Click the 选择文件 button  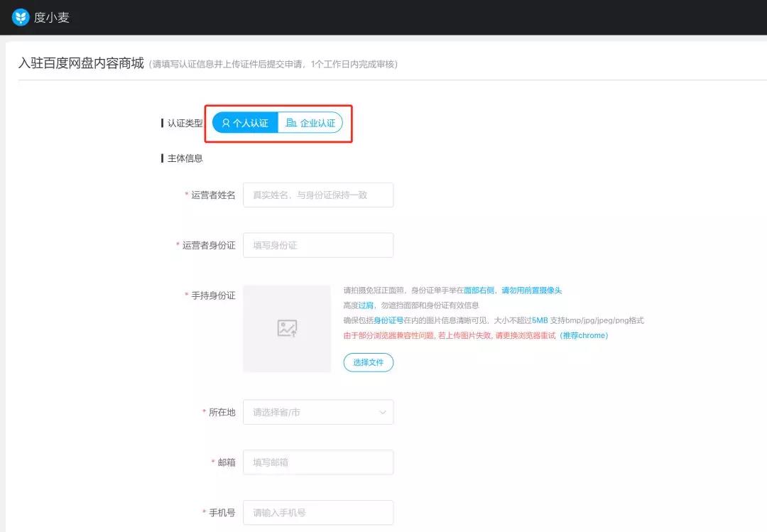[369, 362]
